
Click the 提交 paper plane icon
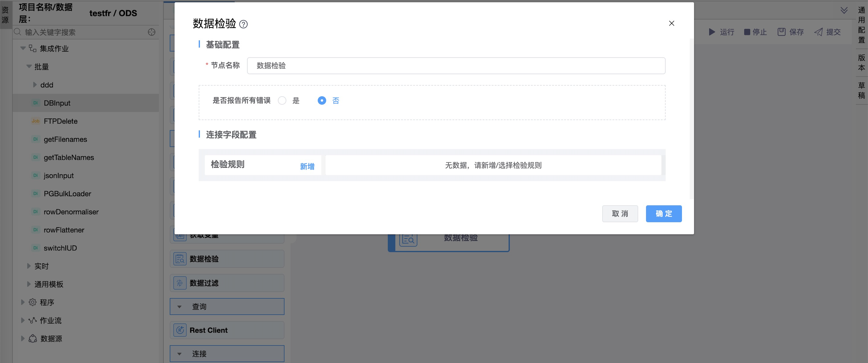818,32
